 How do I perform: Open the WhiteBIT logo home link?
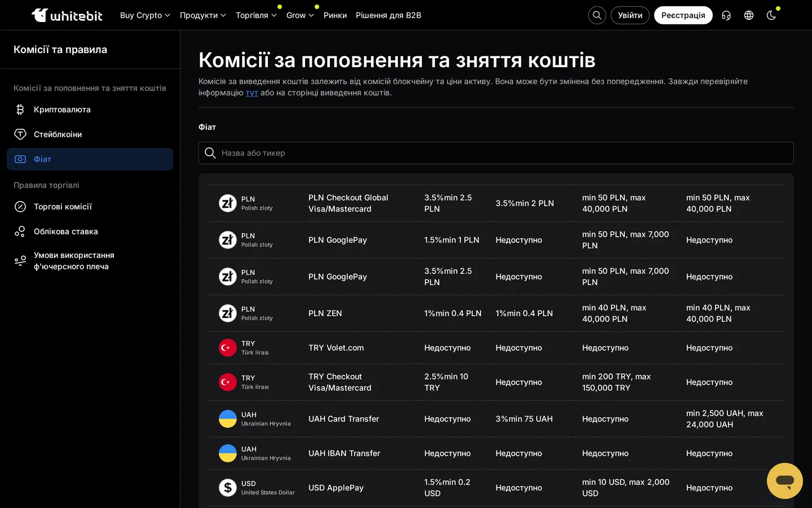click(x=67, y=15)
